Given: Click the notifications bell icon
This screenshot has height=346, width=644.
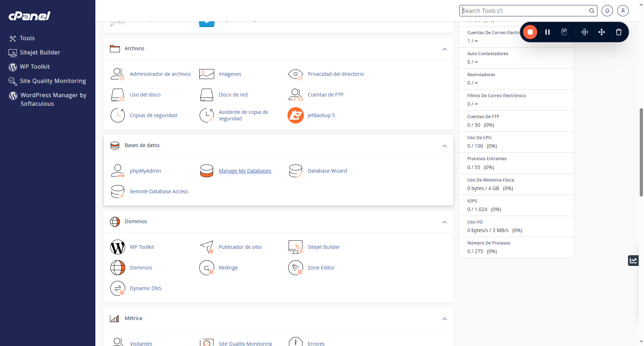Looking at the screenshot, I should click(607, 11).
